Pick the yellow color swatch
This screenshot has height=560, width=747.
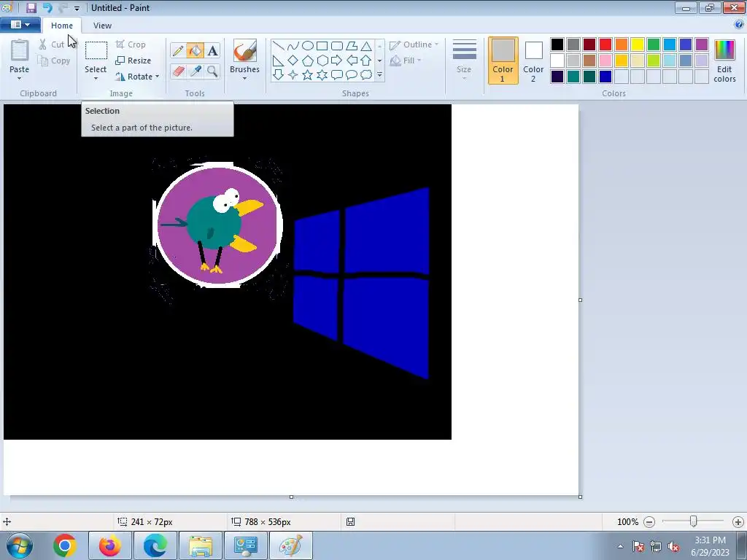coord(638,44)
